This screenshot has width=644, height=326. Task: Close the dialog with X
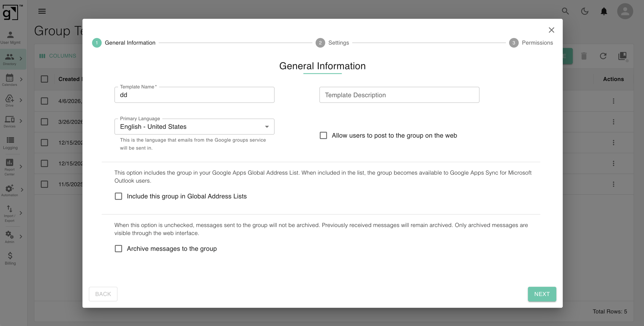(x=551, y=30)
